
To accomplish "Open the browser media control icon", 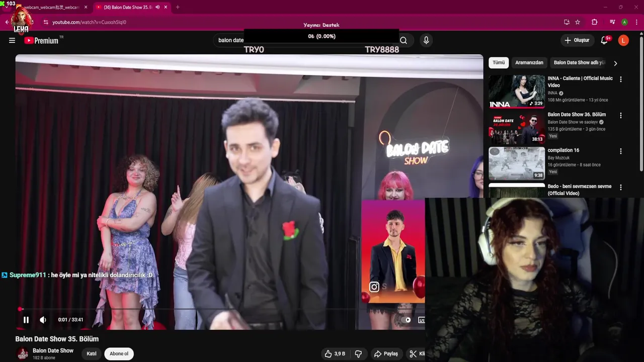I will click(612, 22).
